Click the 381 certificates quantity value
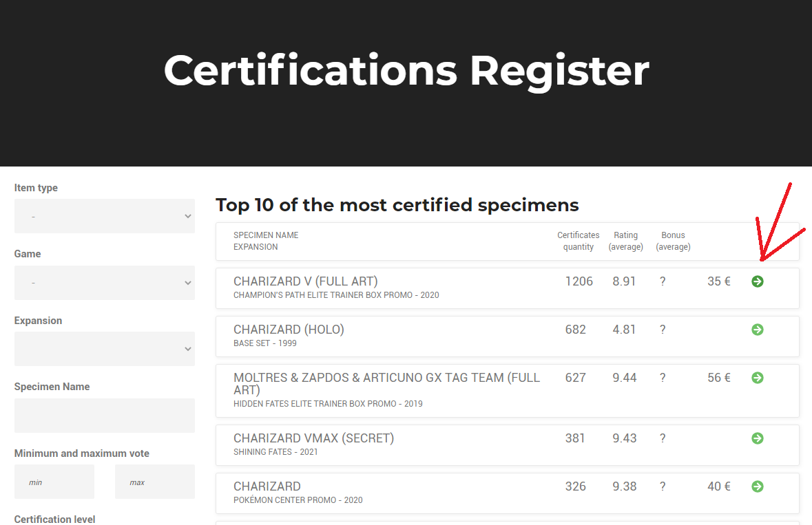This screenshot has height=525, width=812. [575, 438]
